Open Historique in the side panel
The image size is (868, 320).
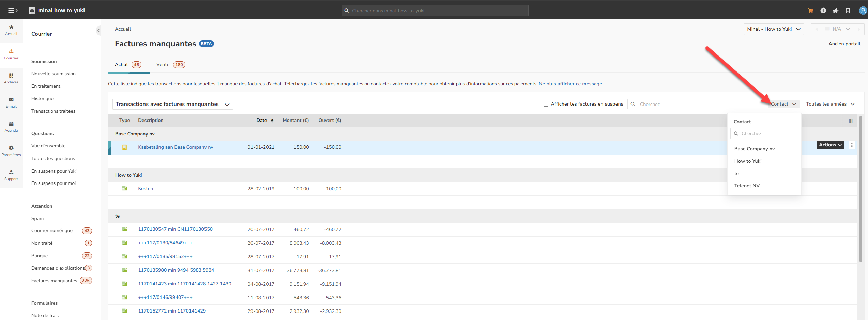click(42, 99)
